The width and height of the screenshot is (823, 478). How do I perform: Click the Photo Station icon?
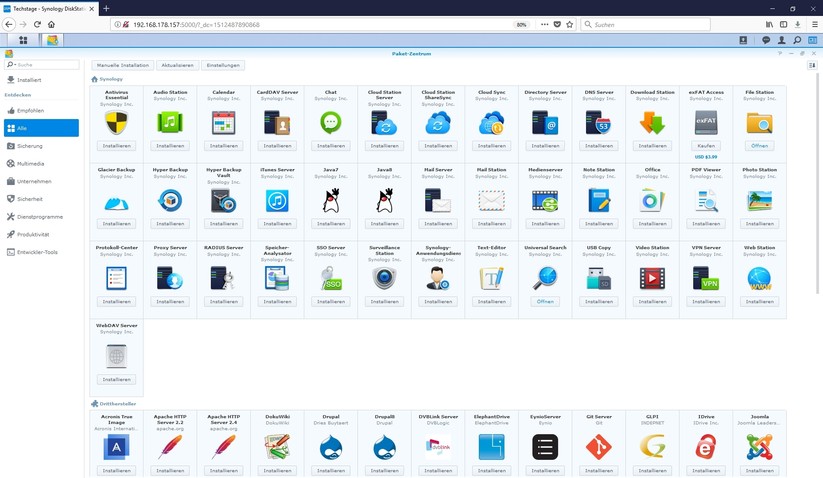[759, 200]
